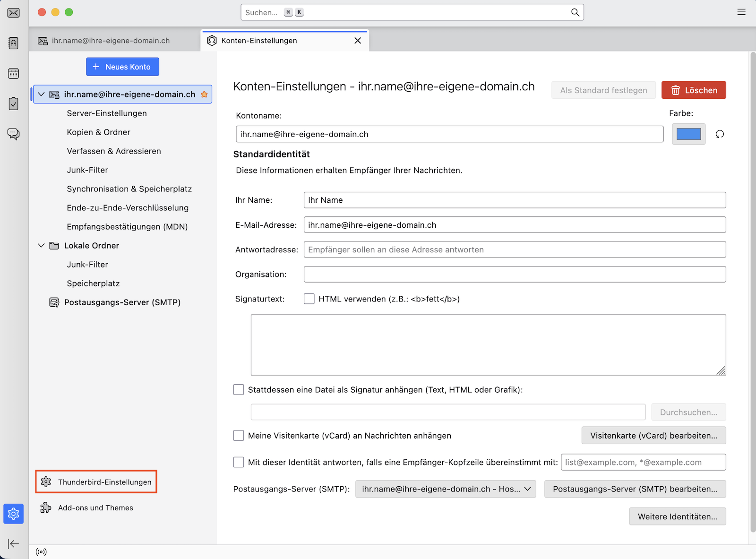Click inside the Signaturtext text area

tap(488, 345)
